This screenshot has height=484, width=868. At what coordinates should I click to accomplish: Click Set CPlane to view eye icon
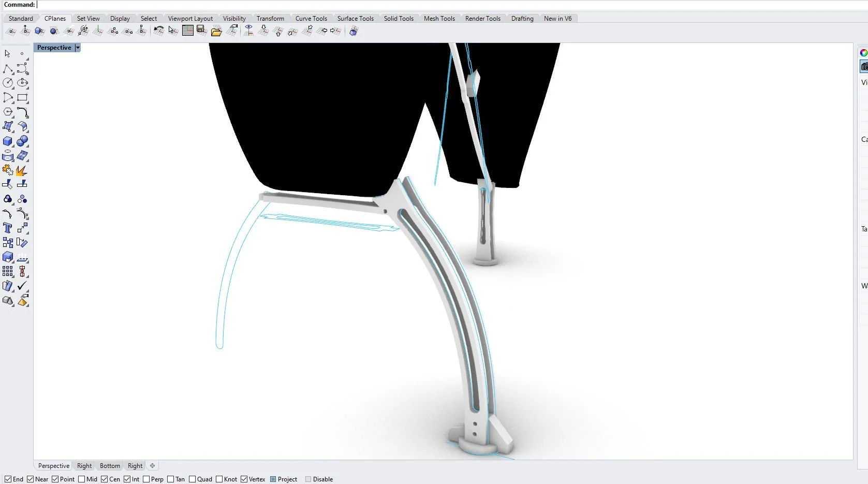coord(249,31)
